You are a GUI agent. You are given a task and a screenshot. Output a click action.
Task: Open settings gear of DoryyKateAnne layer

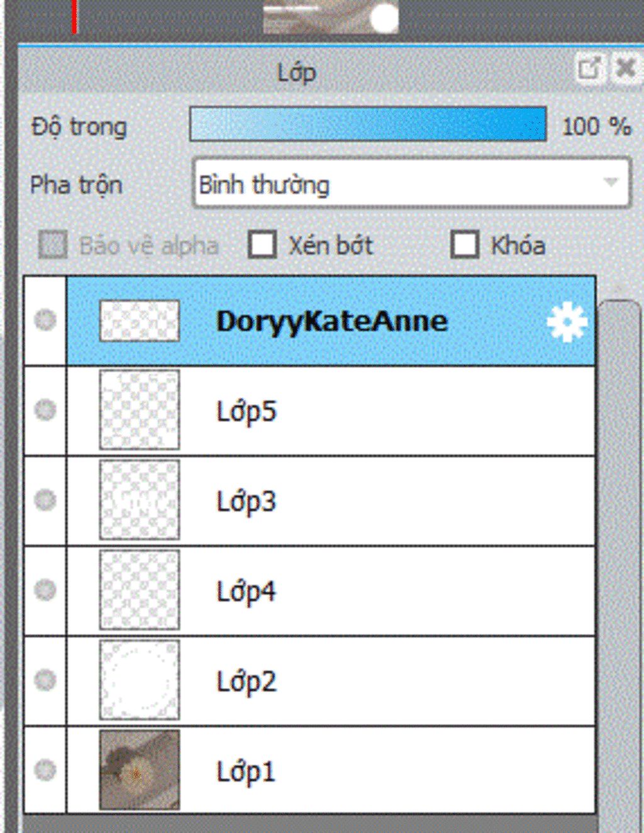[567, 321]
